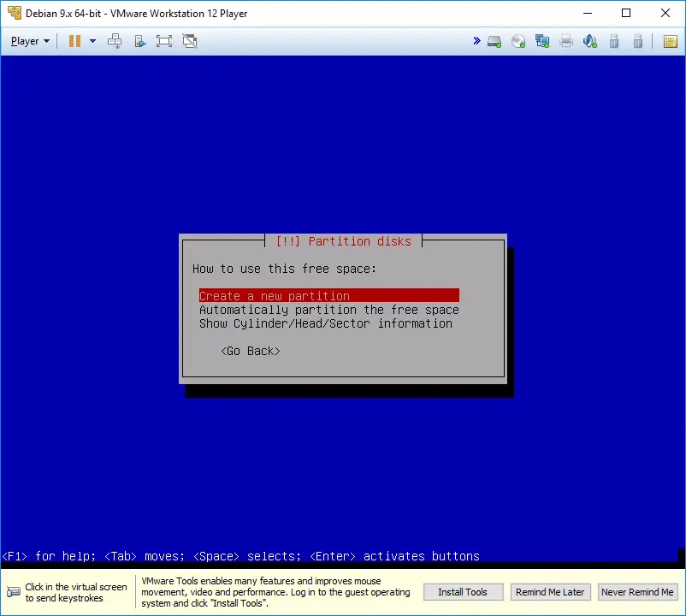This screenshot has height=616, width=686.
Task: Expand hidden toolbar devices chevron
Action: (476, 41)
